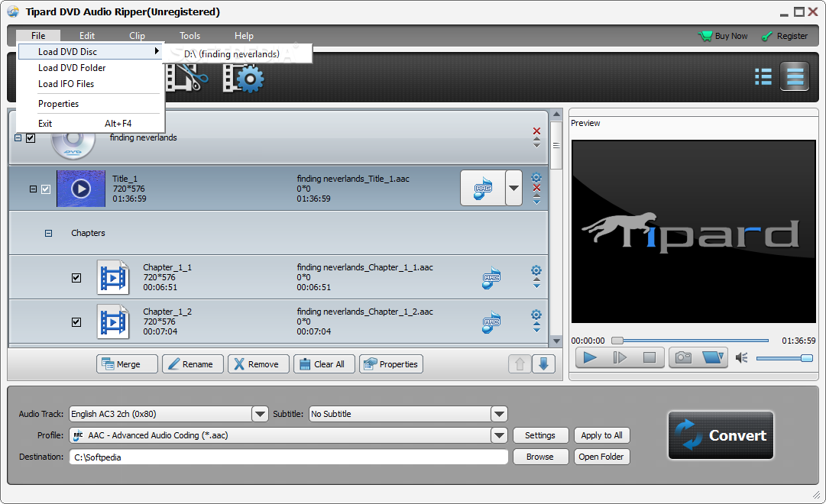
Task: Collapse the Title_1 tree node
Action: (x=33, y=189)
